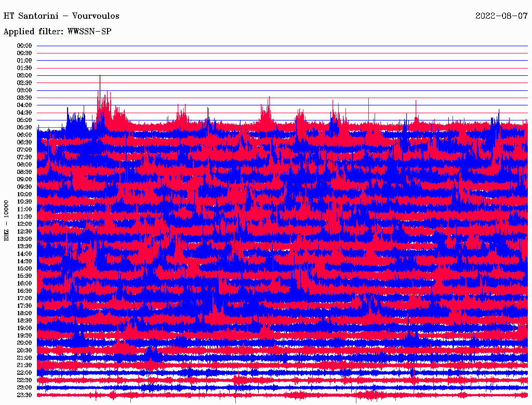
Task: Click the 03:30 time row label
Action: (24, 98)
